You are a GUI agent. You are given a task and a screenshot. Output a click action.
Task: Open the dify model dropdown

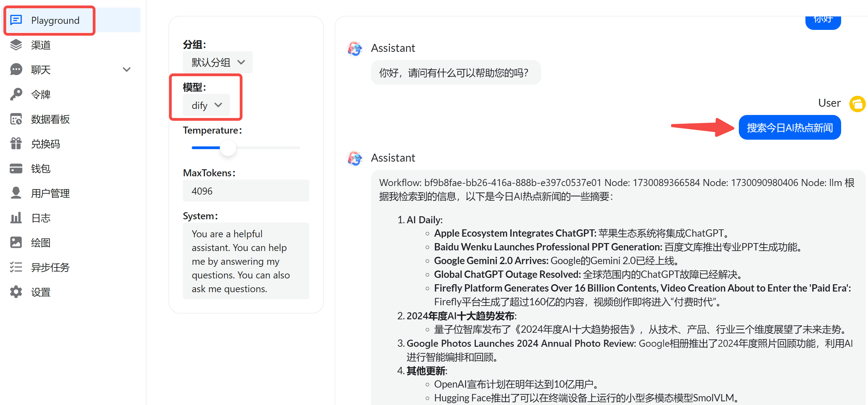coord(206,105)
